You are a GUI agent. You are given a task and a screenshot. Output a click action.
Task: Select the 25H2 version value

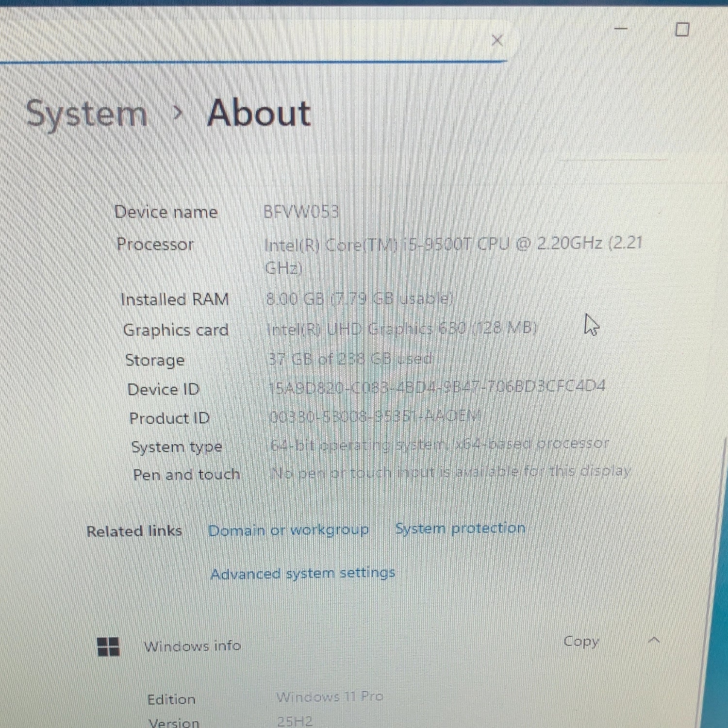(295, 721)
